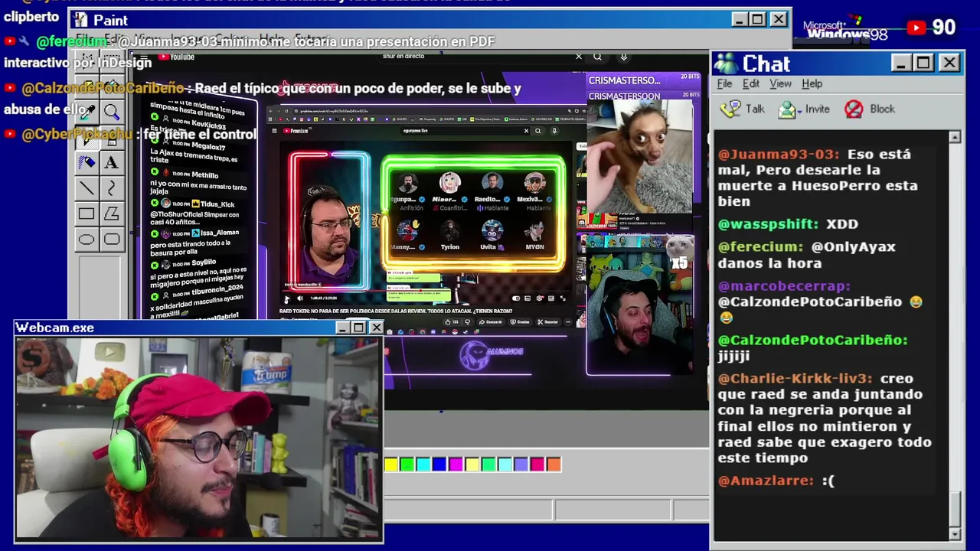Click the Chat scrollbar down arrow

click(x=954, y=534)
